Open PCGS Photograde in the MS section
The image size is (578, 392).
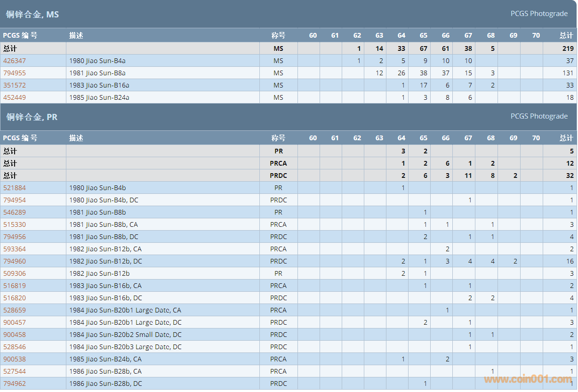pos(539,14)
